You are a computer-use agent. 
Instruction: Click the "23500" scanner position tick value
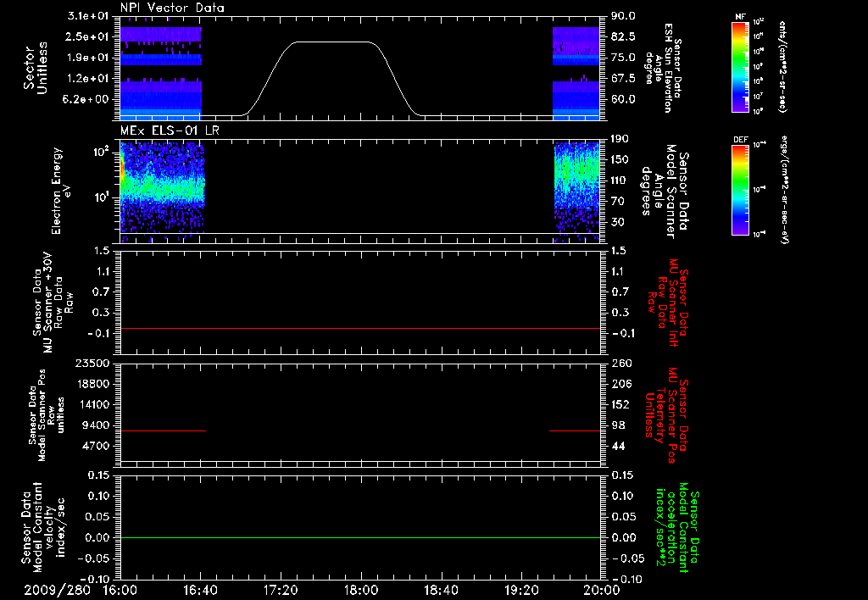click(x=92, y=363)
